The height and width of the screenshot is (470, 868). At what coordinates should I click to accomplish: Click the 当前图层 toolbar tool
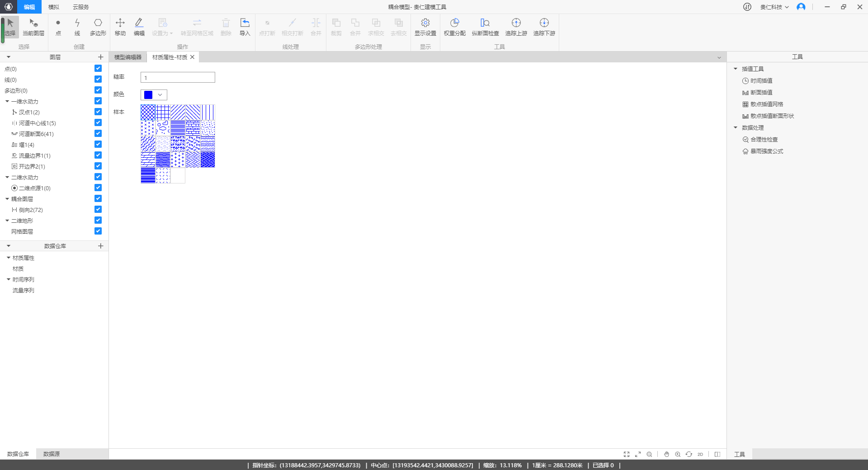[33, 27]
